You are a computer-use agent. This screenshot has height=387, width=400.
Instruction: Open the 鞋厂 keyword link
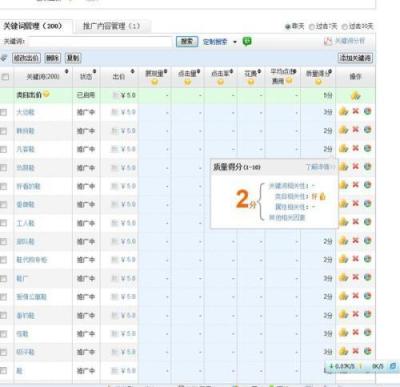click(21, 278)
